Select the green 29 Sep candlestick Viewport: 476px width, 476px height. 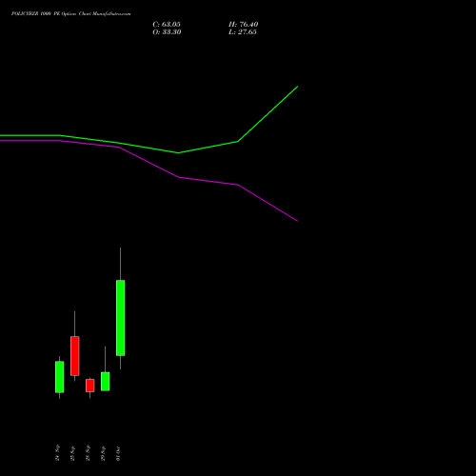105,381
